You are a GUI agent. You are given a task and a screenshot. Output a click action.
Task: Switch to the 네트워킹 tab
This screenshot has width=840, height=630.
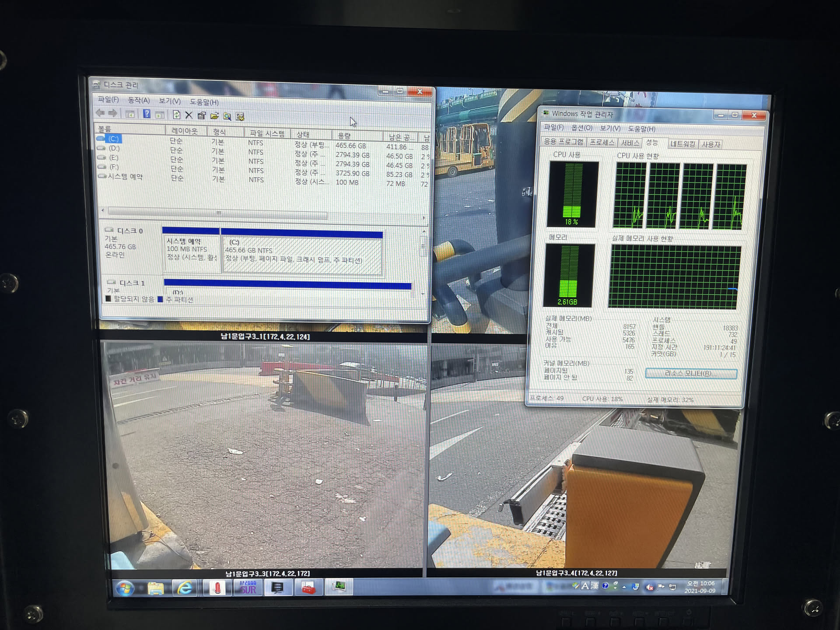682,144
